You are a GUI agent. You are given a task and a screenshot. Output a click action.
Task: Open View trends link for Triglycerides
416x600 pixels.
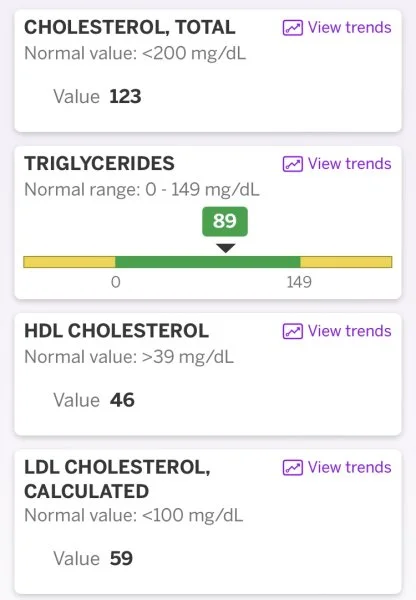[337, 164]
